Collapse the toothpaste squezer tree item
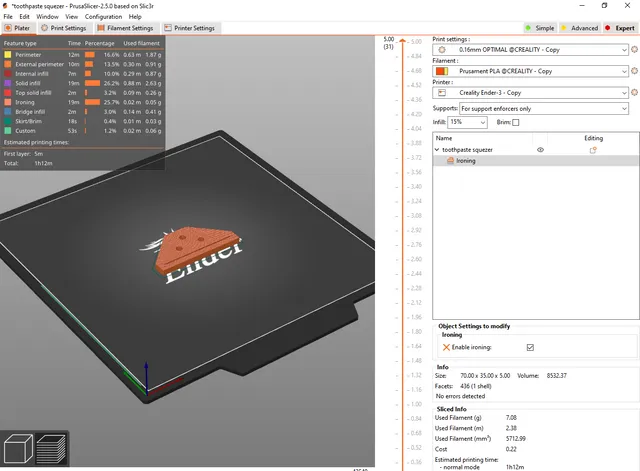Screen dimensions: 640x471 click(x=437, y=149)
